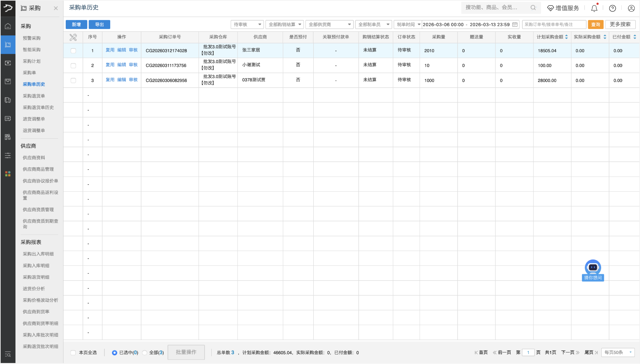Image resolution: width=640 pixels, height=364 pixels.
Task: Click the order number search input field
Action: (x=554, y=24)
